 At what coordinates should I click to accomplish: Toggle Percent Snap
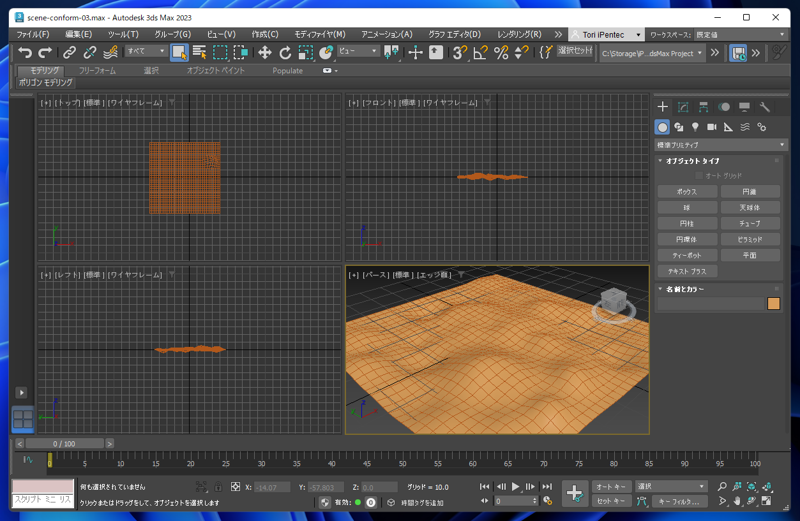point(501,52)
